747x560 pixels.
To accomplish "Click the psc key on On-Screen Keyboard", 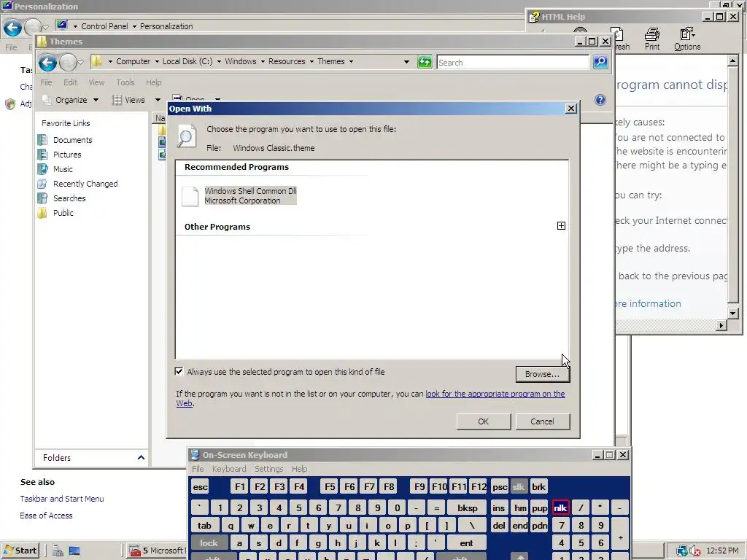I will click(x=500, y=486).
